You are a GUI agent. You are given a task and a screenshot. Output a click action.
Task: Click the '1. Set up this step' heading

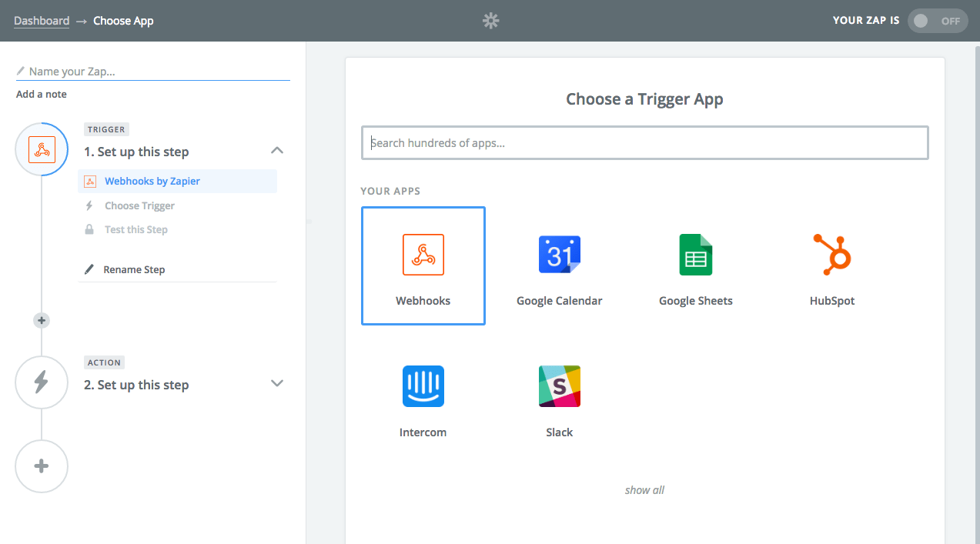coord(136,152)
